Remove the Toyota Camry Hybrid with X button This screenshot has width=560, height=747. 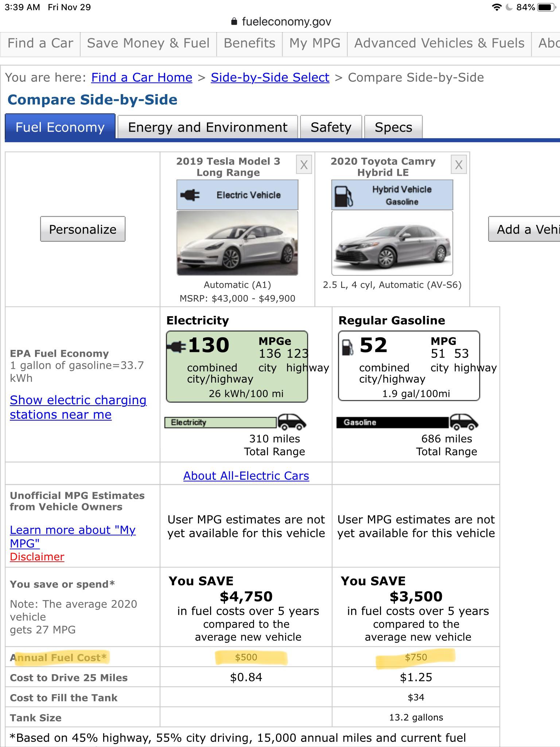pos(459,165)
